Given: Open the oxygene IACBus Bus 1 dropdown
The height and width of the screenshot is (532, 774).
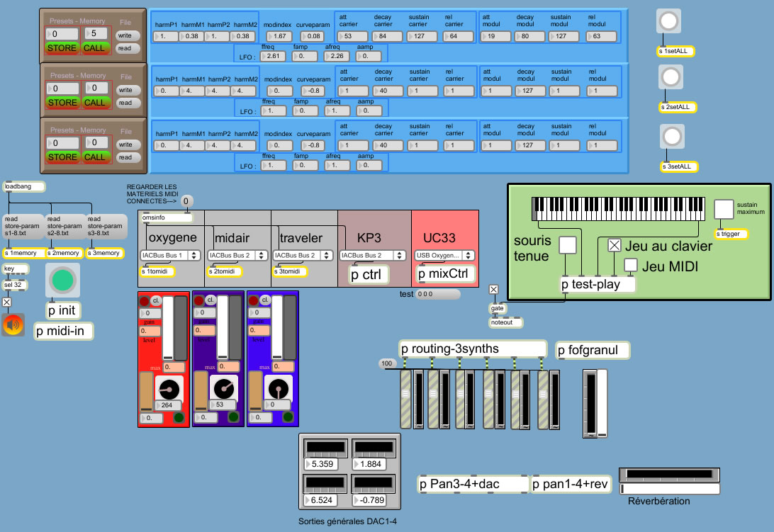Looking at the screenshot, I should coord(170,255).
